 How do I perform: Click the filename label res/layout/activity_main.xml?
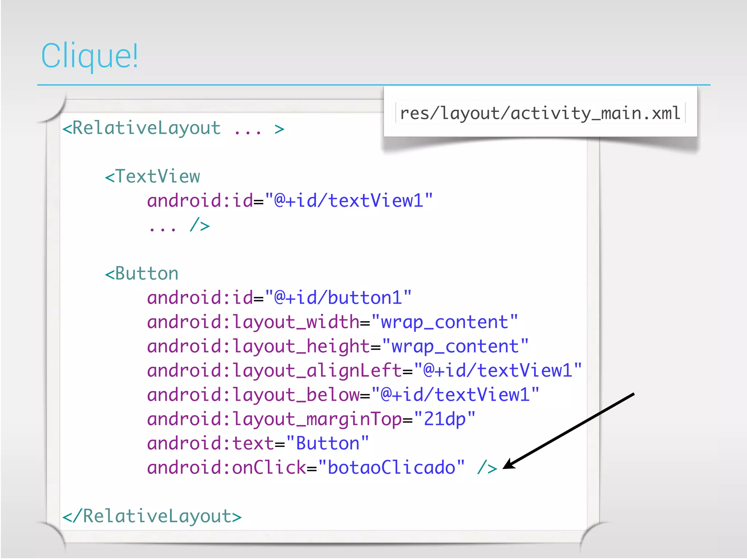540,113
